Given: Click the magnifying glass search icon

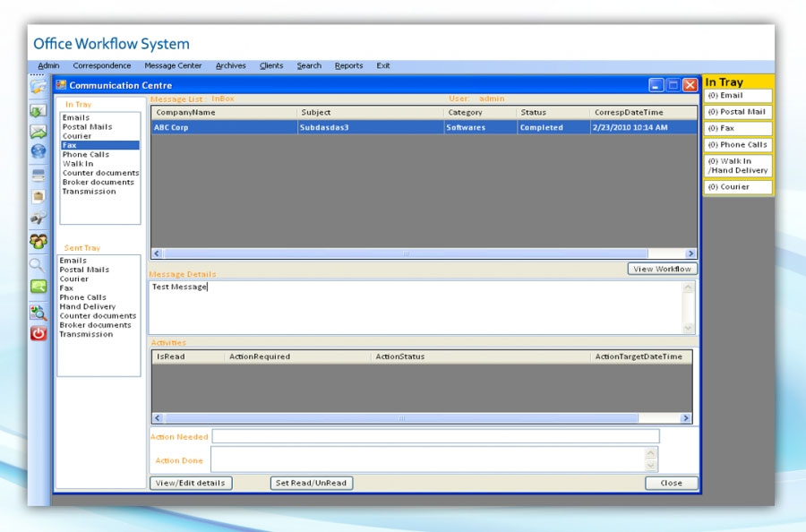Looking at the screenshot, I should click(x=37, y=265).
